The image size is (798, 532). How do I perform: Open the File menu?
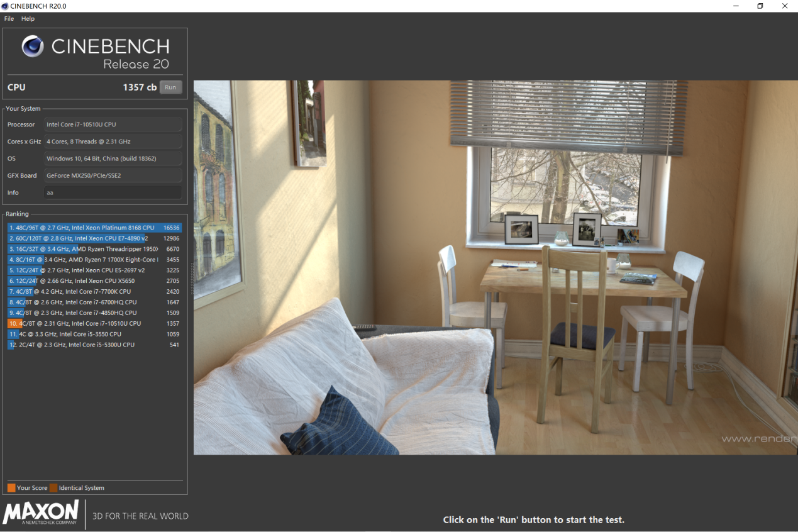(x=9, y=19)
